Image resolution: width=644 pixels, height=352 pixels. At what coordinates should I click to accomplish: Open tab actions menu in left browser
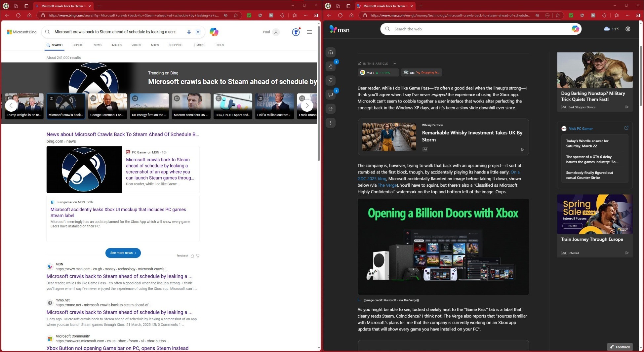pos(26,6)
